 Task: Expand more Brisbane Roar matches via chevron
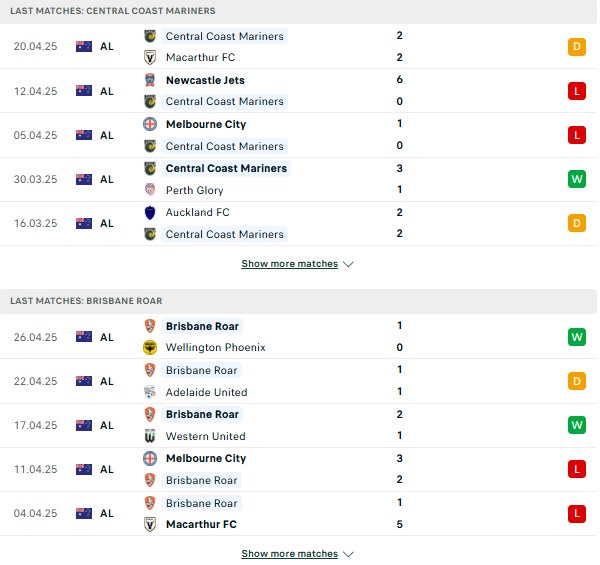(x=348, y=554)
